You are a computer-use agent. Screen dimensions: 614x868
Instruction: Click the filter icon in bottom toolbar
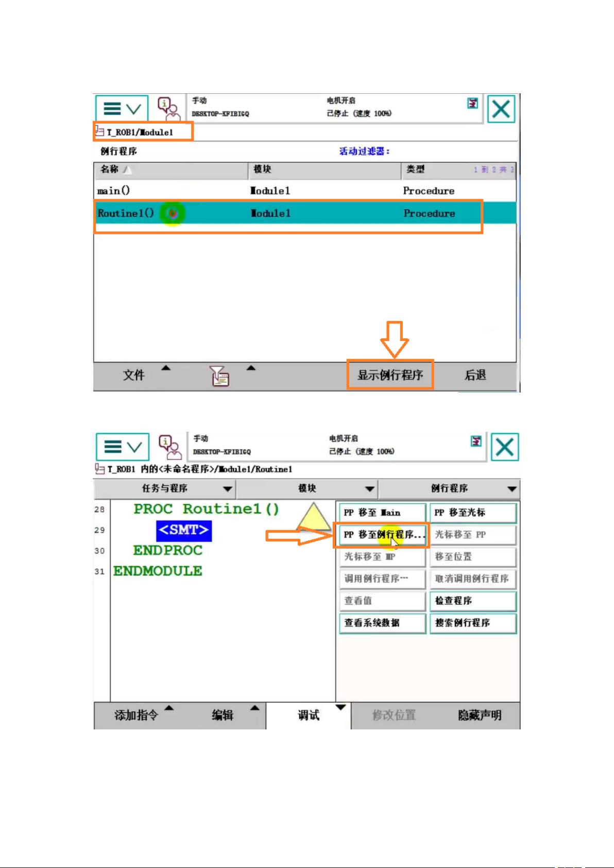click(x=219, y=376)
